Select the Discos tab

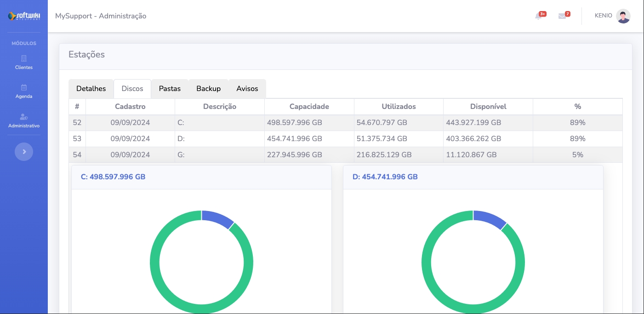132,89
